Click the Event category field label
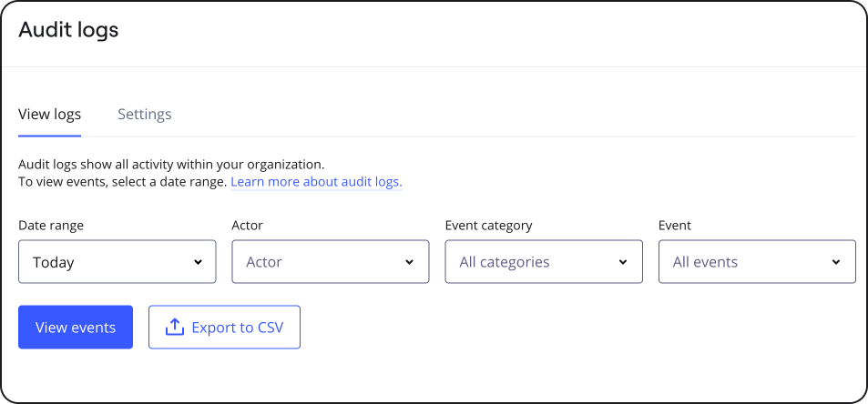Screen dimensions: 868x404 488,226
